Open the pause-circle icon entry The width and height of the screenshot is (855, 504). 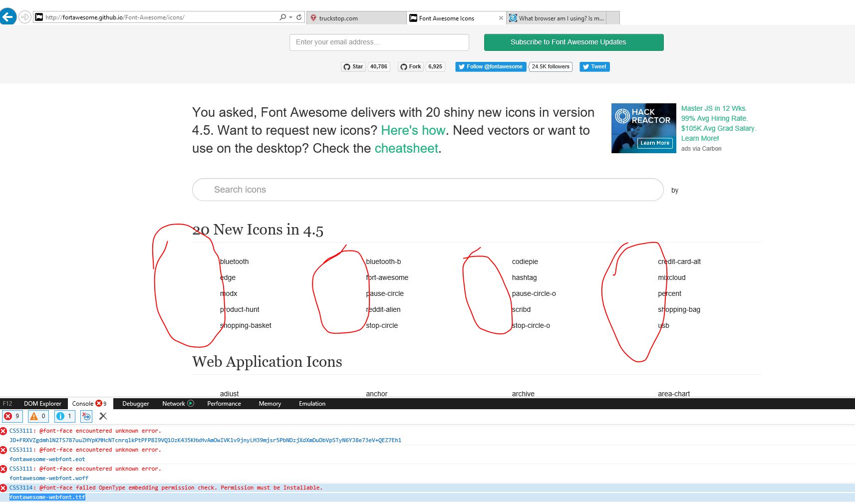[x=385, y=293]
